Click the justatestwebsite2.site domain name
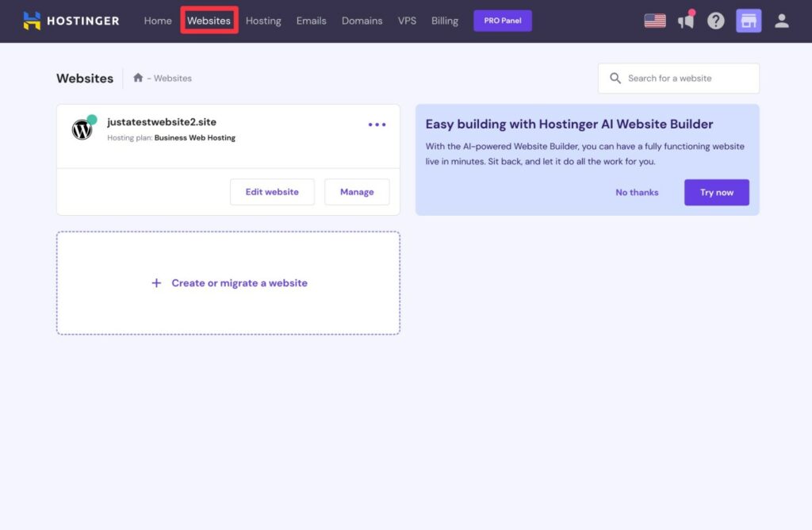This screenshot has height=530, width=812. pyautogui.click(x=162, y=121)
